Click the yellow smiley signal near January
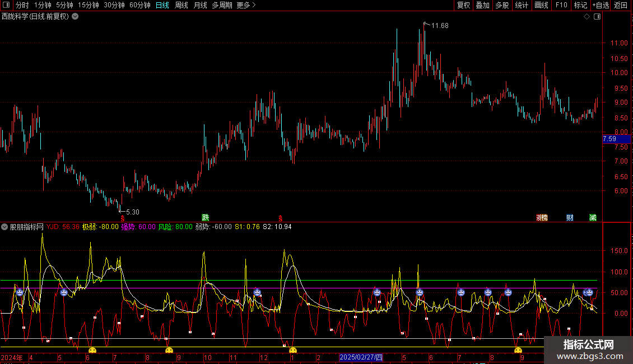Image resolution: width=633 pixels, height=364 pixels. coord(292,351)
